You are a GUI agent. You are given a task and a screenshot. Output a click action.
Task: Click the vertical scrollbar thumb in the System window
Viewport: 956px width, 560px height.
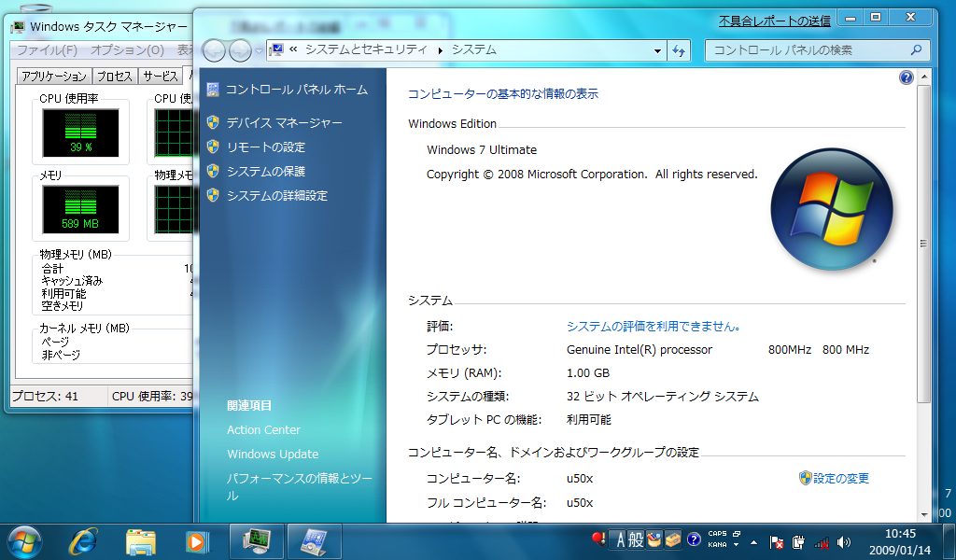click(x=923, y=244)
